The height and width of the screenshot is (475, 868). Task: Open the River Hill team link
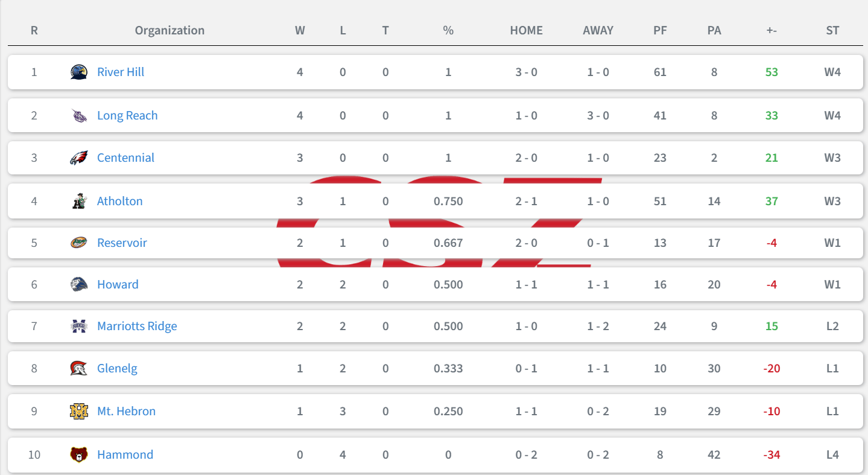pos(121,72)
